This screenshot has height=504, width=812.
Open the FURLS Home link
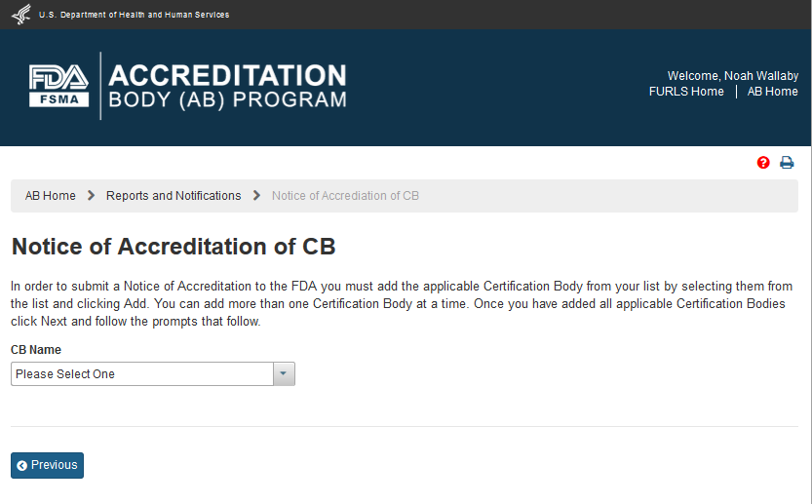[x=686, y=92]
